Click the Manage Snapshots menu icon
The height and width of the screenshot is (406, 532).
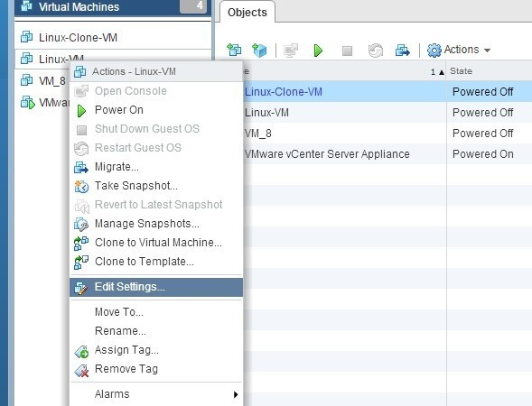(81, 225)
